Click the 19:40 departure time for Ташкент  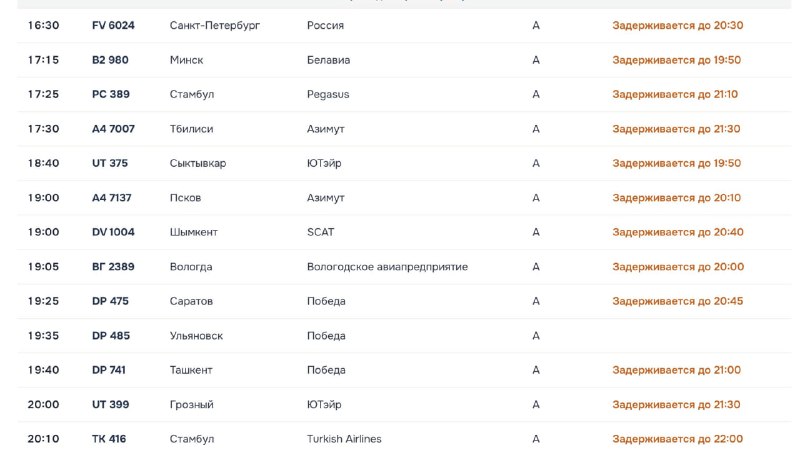[x=43, y=370]
